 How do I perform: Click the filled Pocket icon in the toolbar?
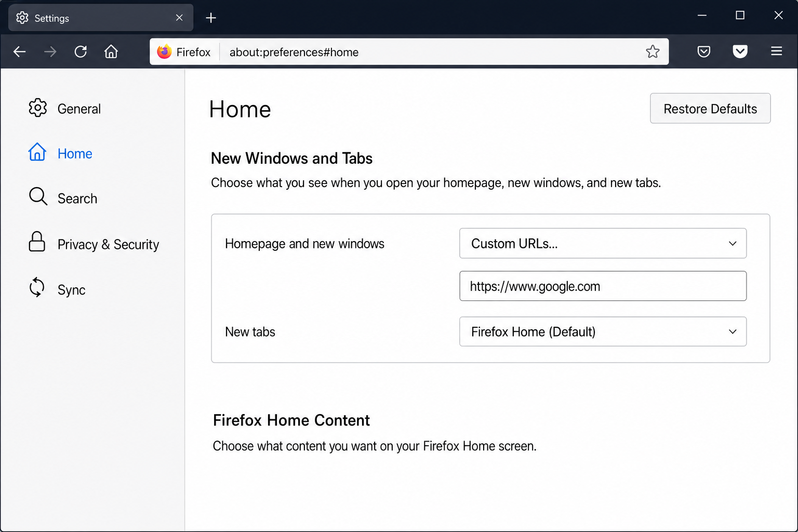740,51
